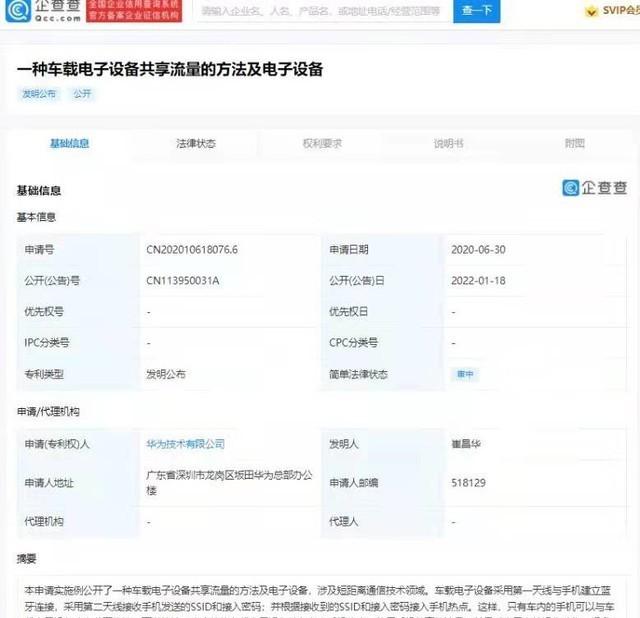Image resolution: width=640 pixels, height=618 pixels.
Task: Open the 基础信息 tab
Action: coord(69,143)
